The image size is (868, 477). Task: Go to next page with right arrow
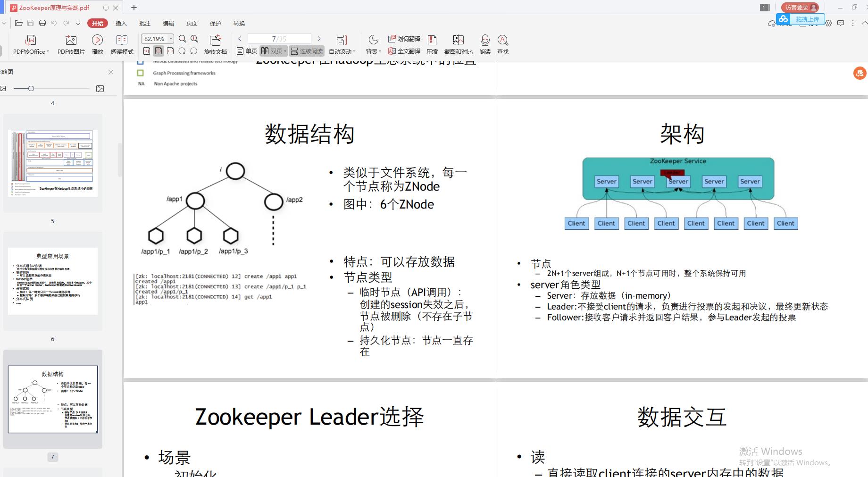tap(319, 39)
